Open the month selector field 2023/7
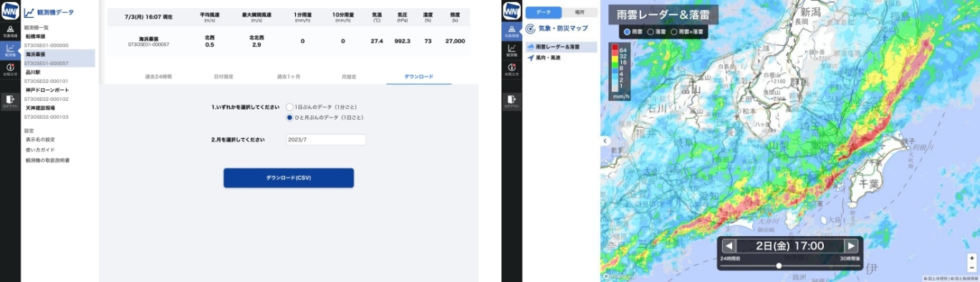The width and height of the screenshot is (980, 282). pos(325,140)
